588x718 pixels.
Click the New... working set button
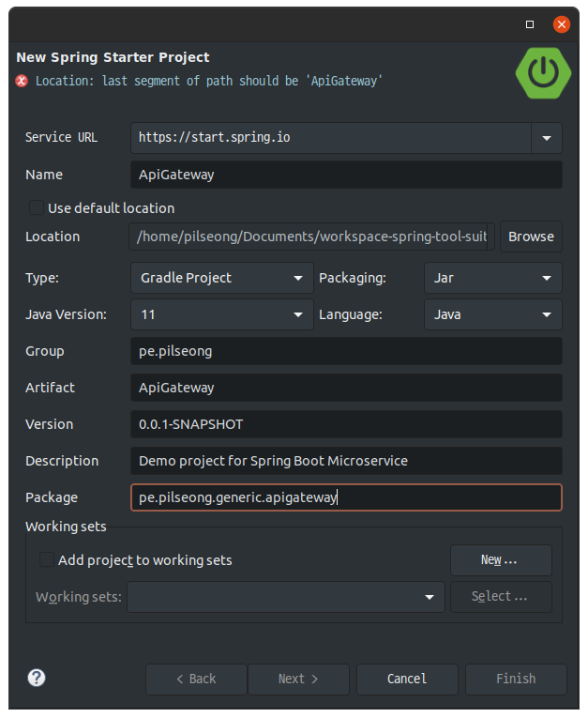pyautogui.click(x=501, y=560)
